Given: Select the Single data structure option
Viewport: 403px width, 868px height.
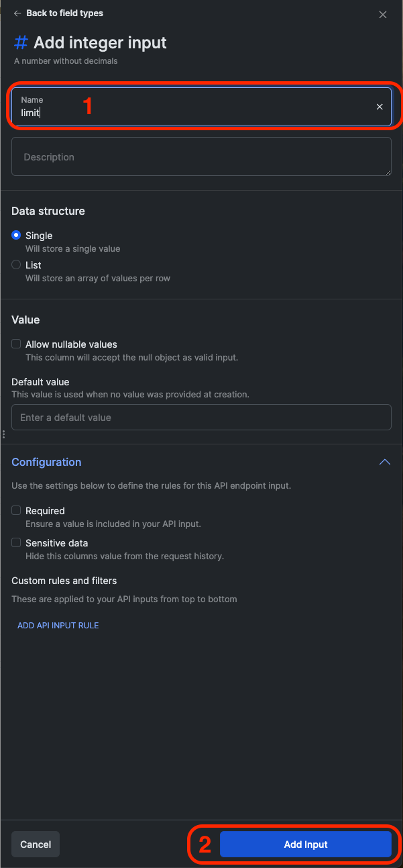Looking at the screenshot, I should tap(16, 236).
